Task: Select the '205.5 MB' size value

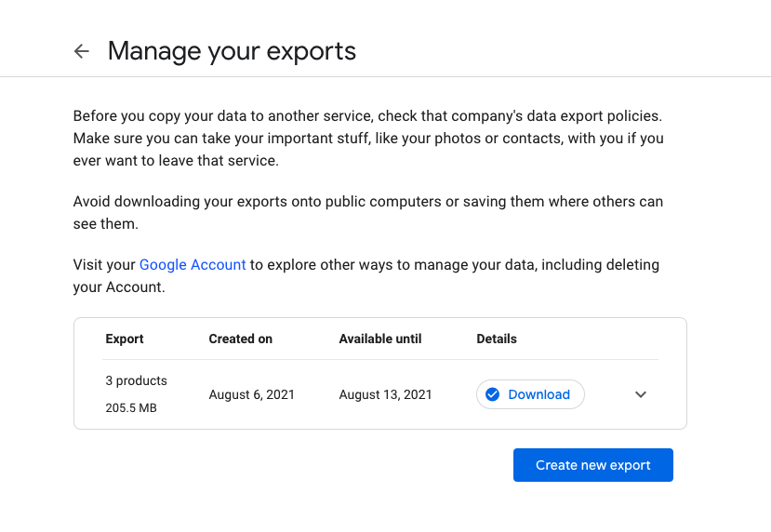Action: point(131,407)
